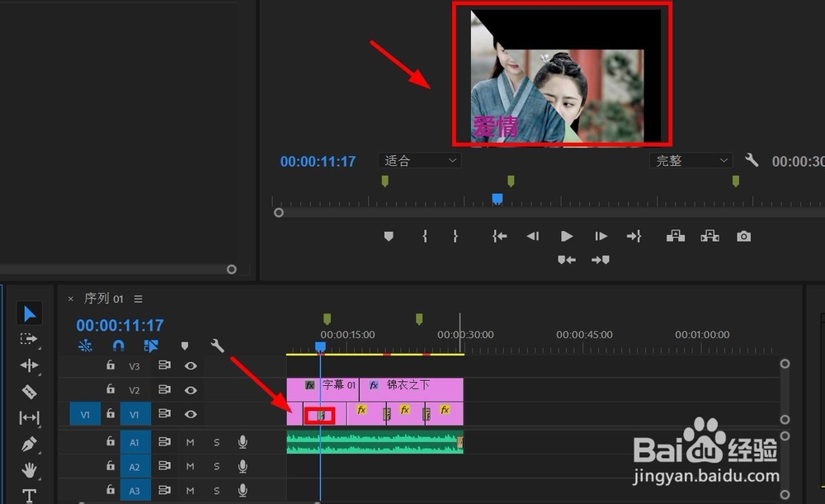The height and width of the screenshot is (504, 825).
Task: Open the 完整 playback resolution dropdown
Action: 691,161
